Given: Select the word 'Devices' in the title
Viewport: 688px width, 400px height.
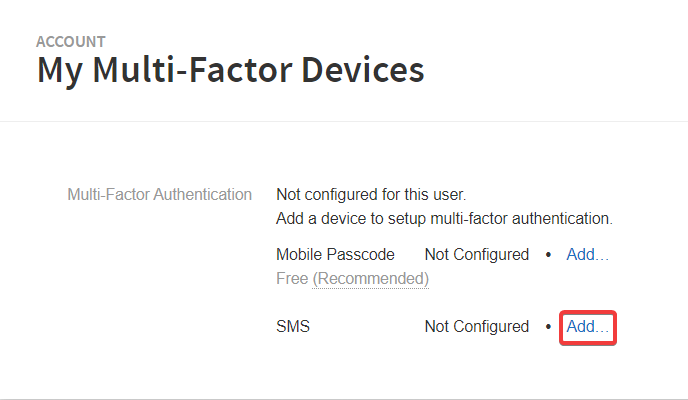Looking at the screenshot, I should click(363, 70).
